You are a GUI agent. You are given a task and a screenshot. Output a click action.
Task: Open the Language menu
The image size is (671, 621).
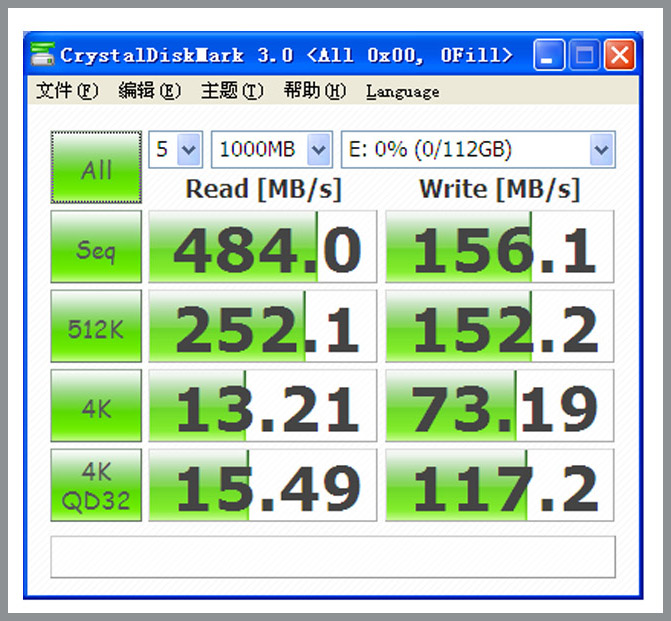[403, 92]
